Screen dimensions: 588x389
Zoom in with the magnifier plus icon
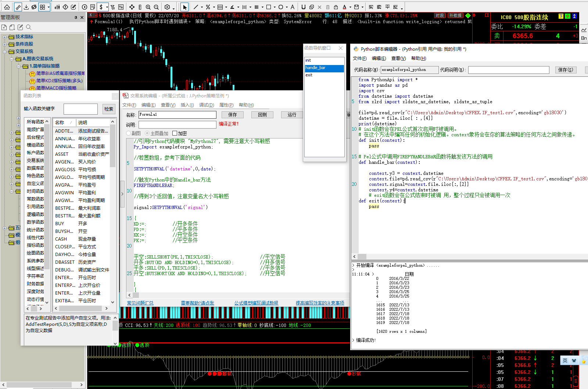[x=148, y=7]
